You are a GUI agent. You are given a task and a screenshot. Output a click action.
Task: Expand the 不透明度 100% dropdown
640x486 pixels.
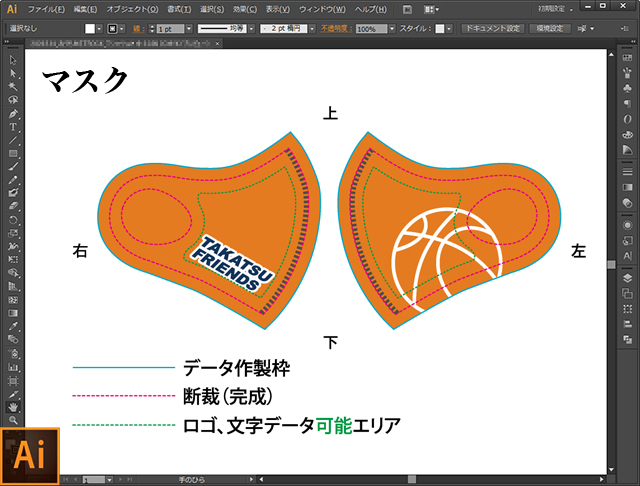click(392, 29)
